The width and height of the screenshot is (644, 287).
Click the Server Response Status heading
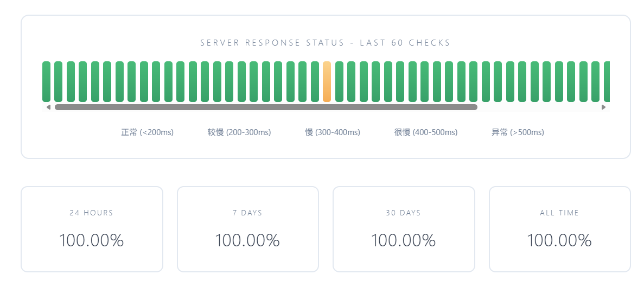coord(326,43)
